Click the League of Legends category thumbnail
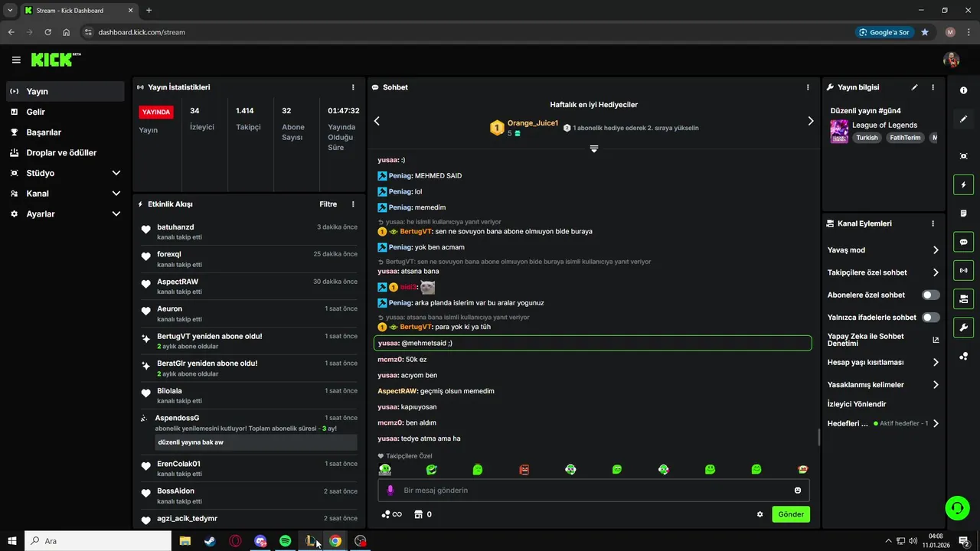This screenshot has width=980, height=551. [839, 131]
